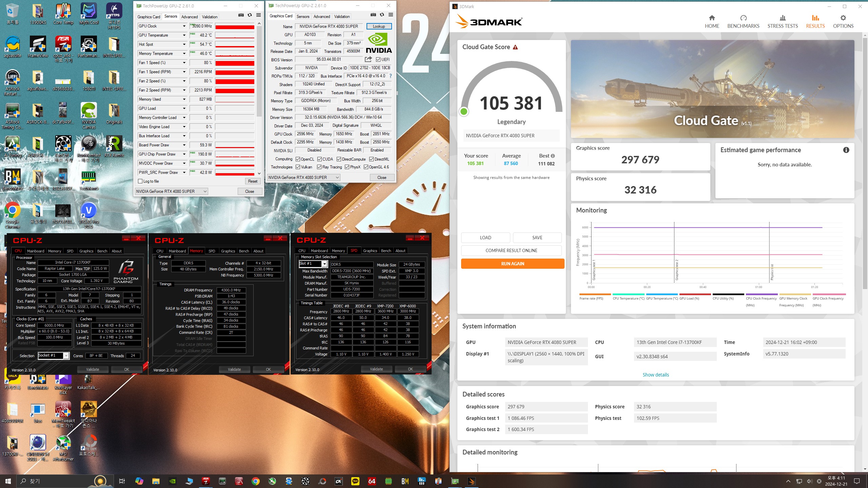Viewport: 868px width, 488px height.
Task: Toggle Ray Tracing checkbox in GPU-Z
Action: [x=319, y=167]
